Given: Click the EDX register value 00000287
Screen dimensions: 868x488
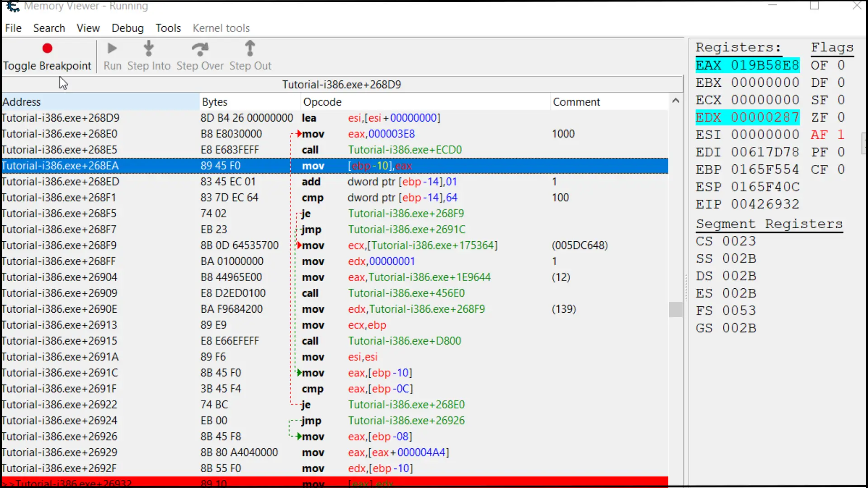Looking at the screenshot, I should pos(765,117).
